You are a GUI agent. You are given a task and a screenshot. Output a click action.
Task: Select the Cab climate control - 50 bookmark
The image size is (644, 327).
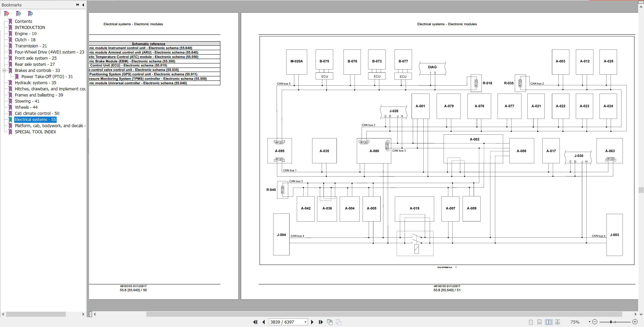[37, 114]
